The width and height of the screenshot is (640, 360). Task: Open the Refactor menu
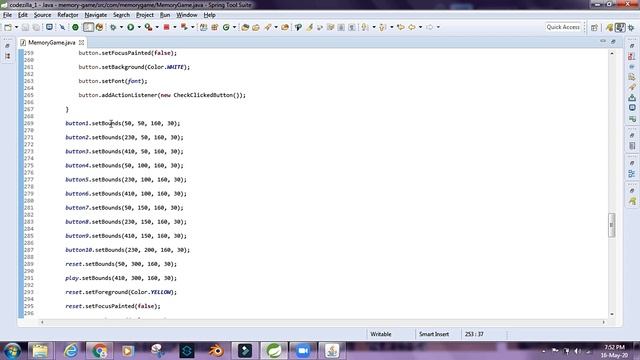pyautogui.click(x=68, y=15)
